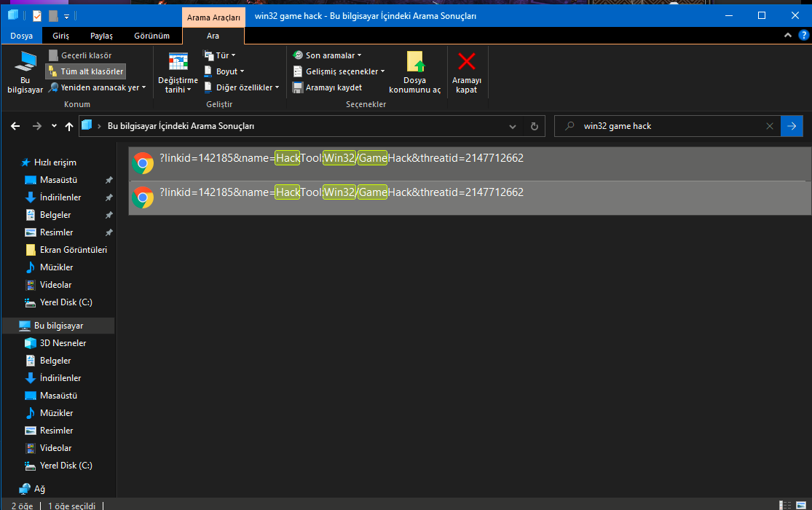Open pinned İndirilenler under Hızlı erişim
This screenshot has height=510, width=812.
tap(53, 197)
